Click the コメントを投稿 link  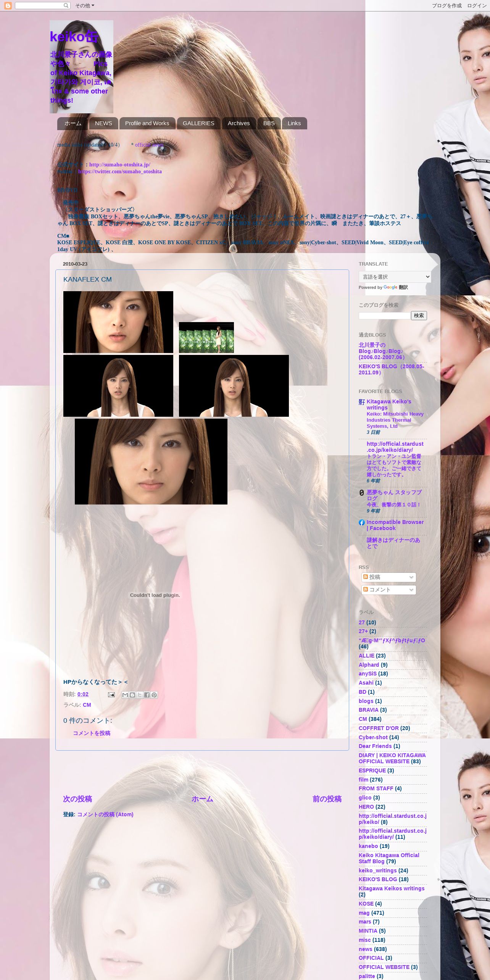[x=92, y=733]
